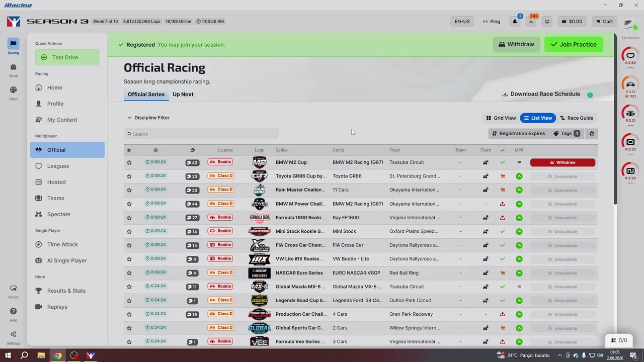This screenshot has width=644, height=362.
Task: Open the 0/0 friends chat widget
Action: (619, 340)
